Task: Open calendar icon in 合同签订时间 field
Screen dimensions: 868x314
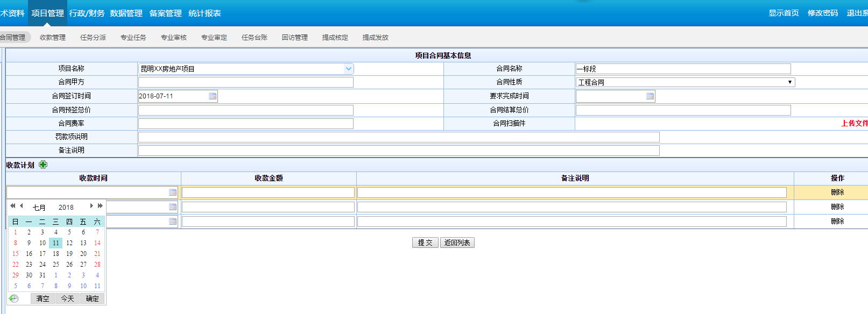Action: (213, 96)
